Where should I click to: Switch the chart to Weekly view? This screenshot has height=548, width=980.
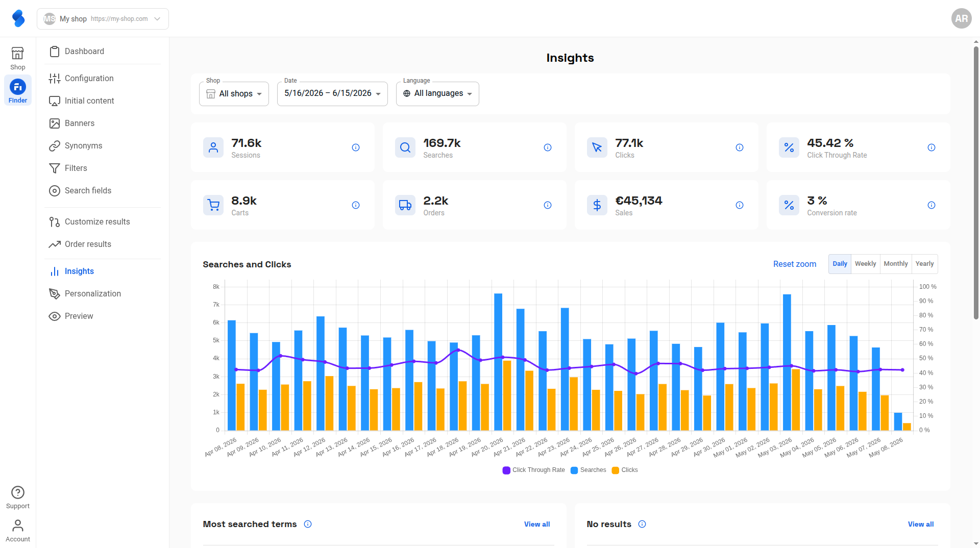pyautogui.click(x=865, y=264)
